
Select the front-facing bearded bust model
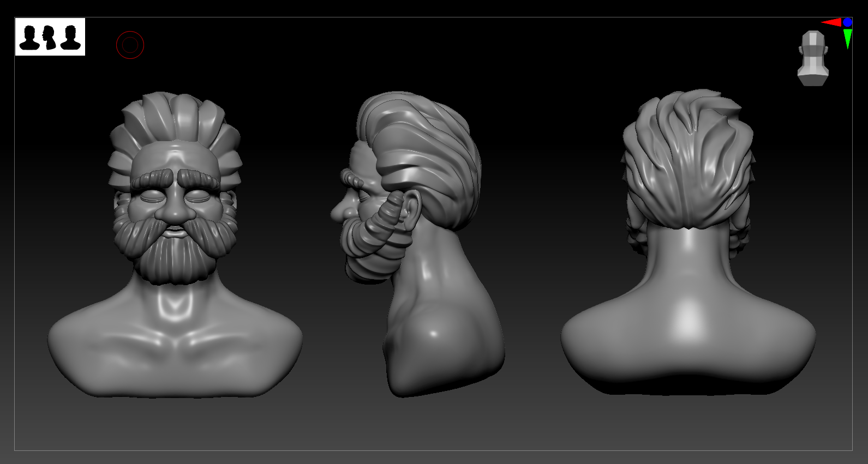click(x=175, y=244)
